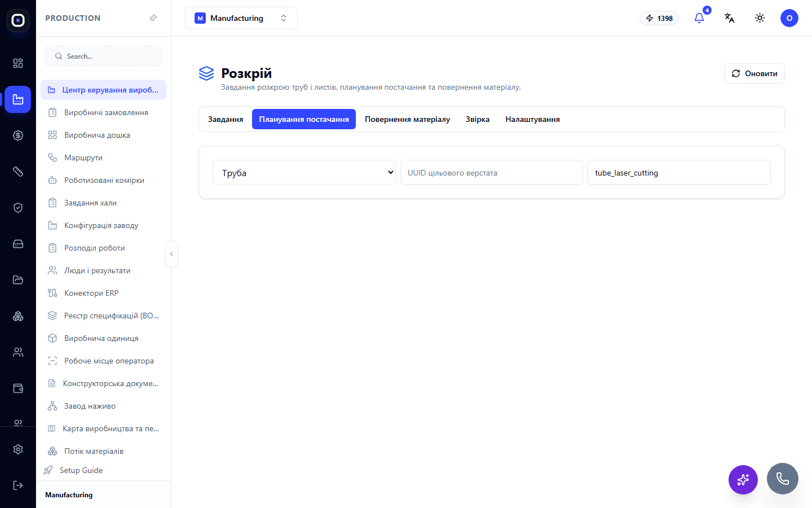Switch to the Завдання tab
The width and height of the screenshot is (812, 508).
pyautogui.click(x=226, y=119)
